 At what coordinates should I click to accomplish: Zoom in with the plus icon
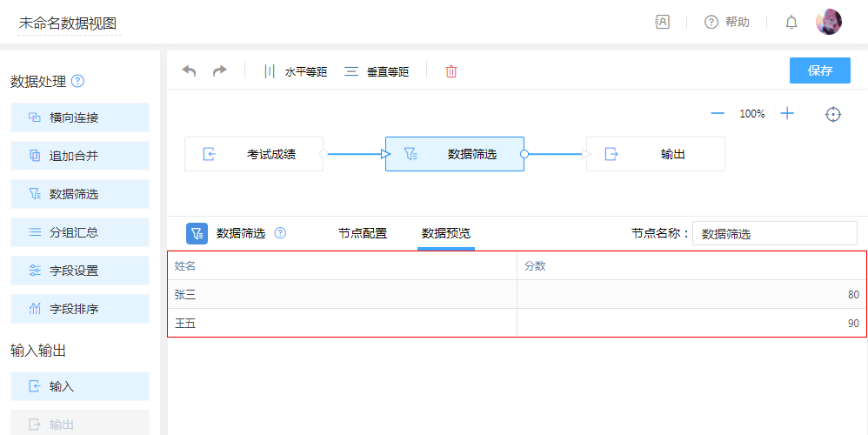[x=787, y=114]
